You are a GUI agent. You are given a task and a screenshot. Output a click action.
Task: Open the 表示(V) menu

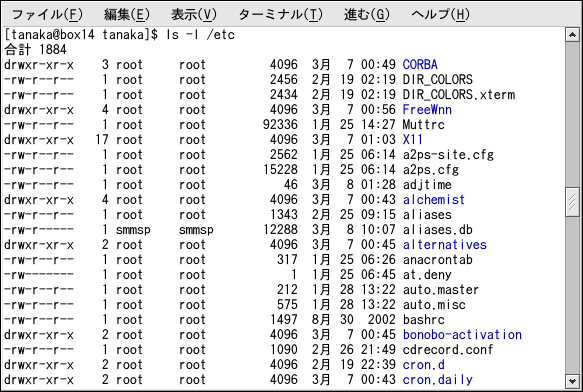point(193,15)
